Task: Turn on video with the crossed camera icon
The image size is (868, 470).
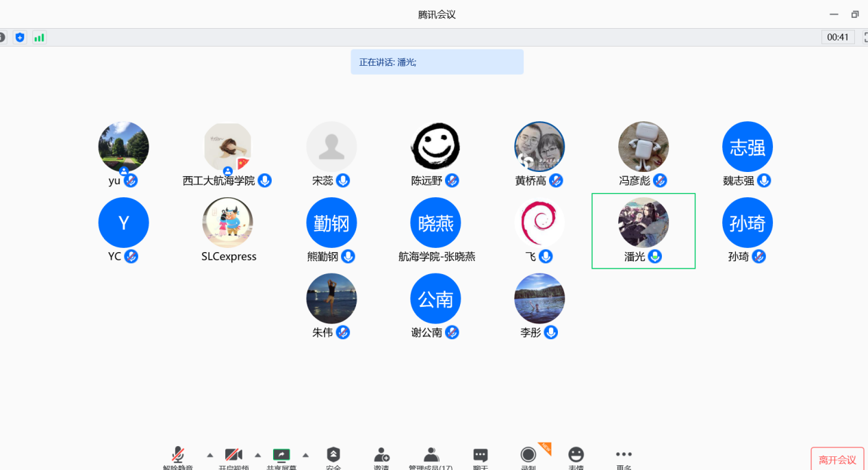Action: 233,454
